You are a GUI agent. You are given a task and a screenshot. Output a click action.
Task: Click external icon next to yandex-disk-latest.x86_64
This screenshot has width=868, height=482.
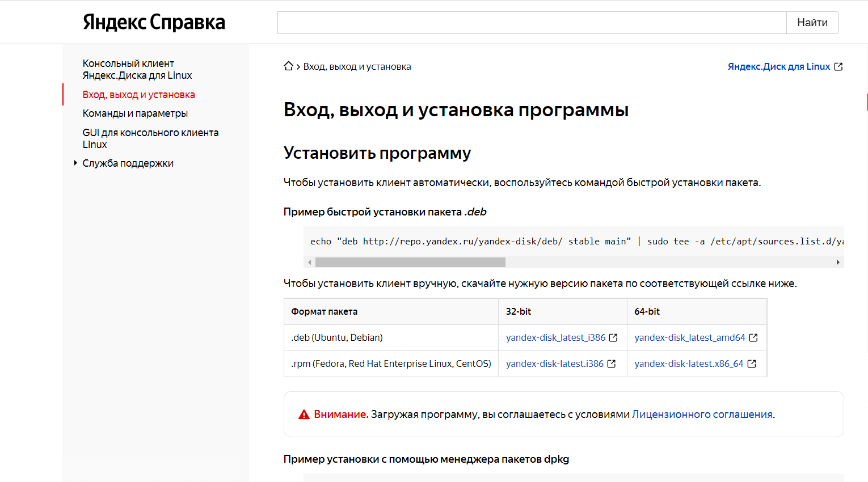(x=752, y=364)
